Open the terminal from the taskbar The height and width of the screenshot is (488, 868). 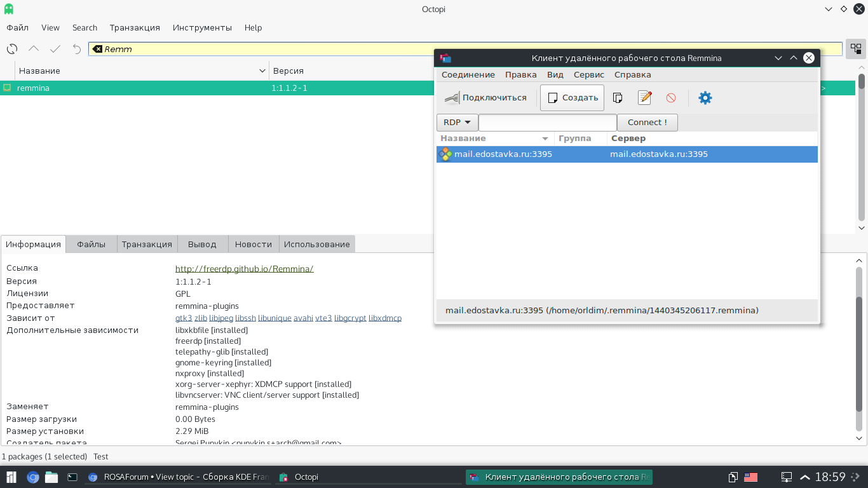(x=72, y=477)
